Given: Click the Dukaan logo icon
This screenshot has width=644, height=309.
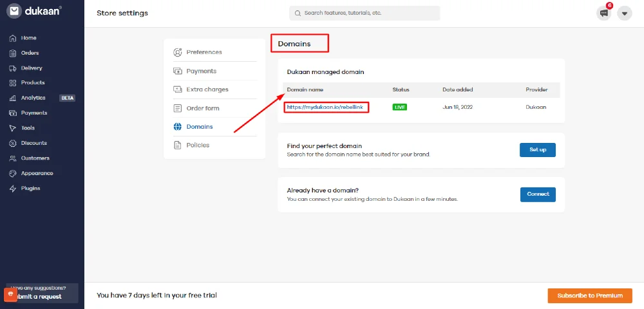Looking at the screenshot, I should click(14, 11).
